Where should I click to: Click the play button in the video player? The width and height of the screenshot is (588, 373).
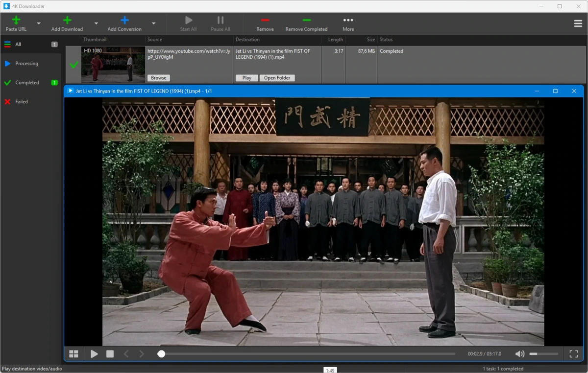click(94, 354)
